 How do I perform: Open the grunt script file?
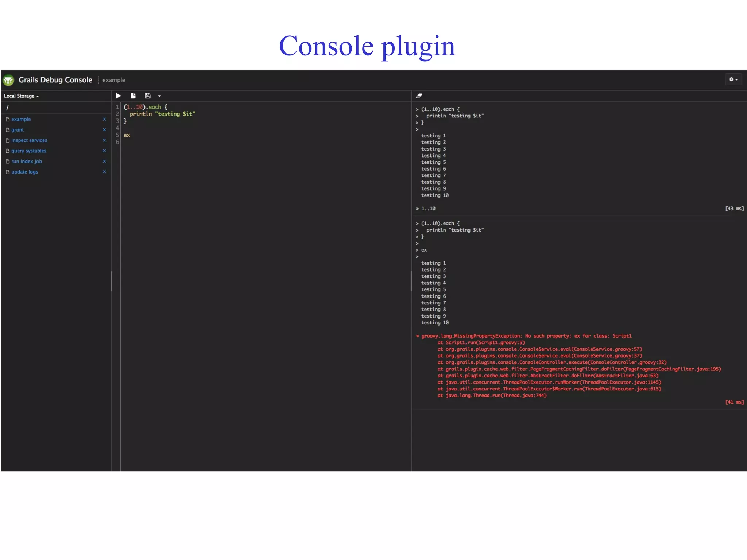tap(18, 130)
